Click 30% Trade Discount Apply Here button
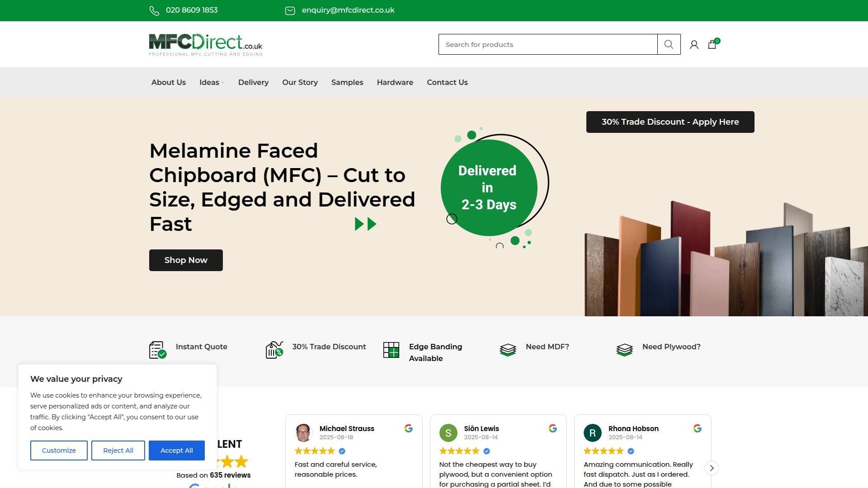Viewport: 868px width, 488px height. pos(670,122)
